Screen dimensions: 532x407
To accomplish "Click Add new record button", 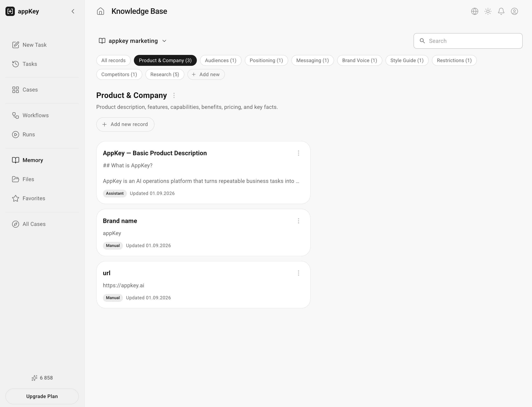I will pos(125,124).
